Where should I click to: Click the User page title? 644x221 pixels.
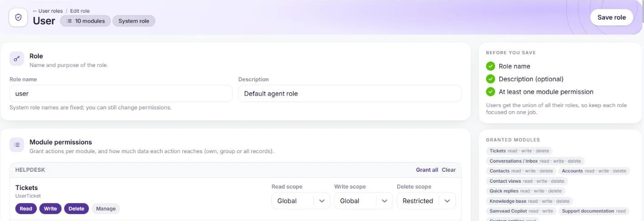44,21
